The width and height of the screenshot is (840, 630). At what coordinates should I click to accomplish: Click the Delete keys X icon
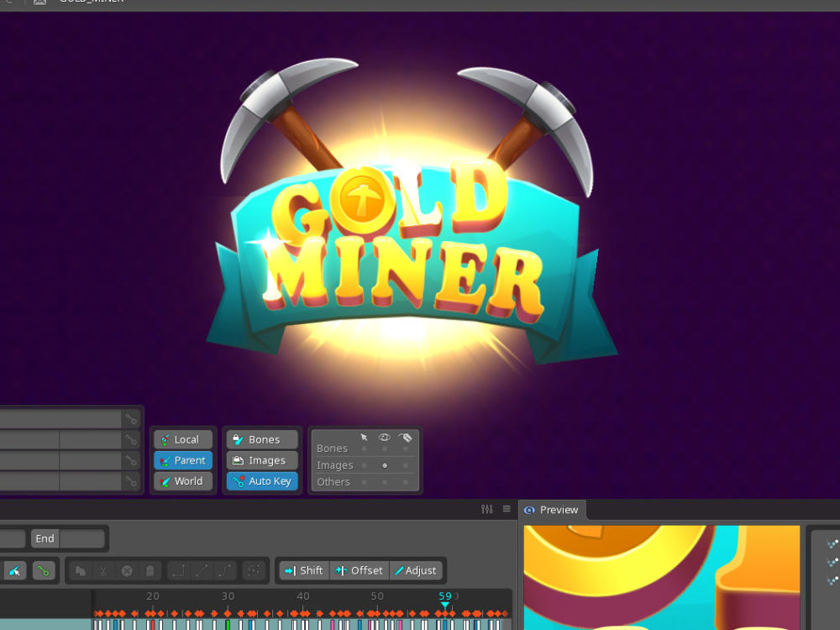click(x=127, y=571)
